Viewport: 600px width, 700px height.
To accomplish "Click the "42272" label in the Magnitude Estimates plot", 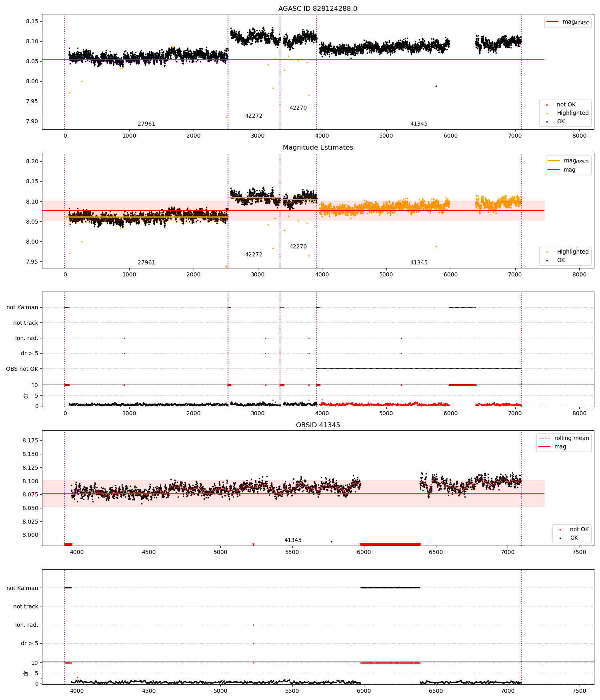I will (254, 255).
